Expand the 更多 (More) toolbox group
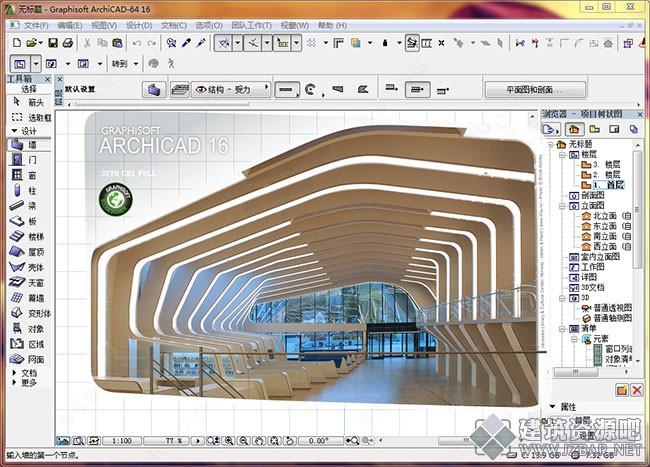Image resolution: width=650 pixels, height=467 pixels. 15,382
